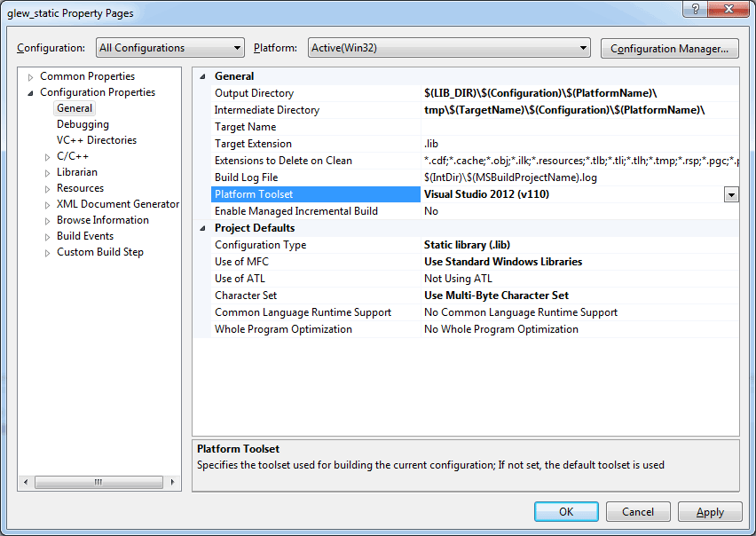This screenshot has width=756, height=536.
Task: Open the Configuration dropdown showing All Configurations
Action: pyautogui.click(x=169, y=48)
